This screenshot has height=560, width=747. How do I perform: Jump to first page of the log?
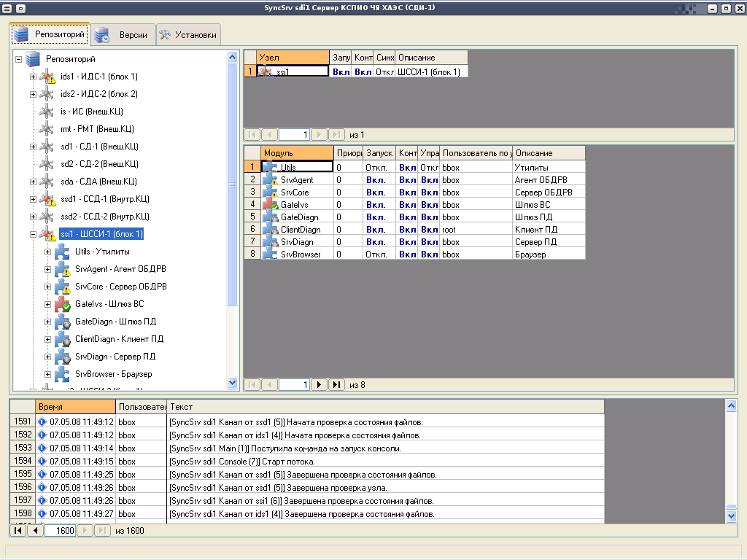(18, 531)
